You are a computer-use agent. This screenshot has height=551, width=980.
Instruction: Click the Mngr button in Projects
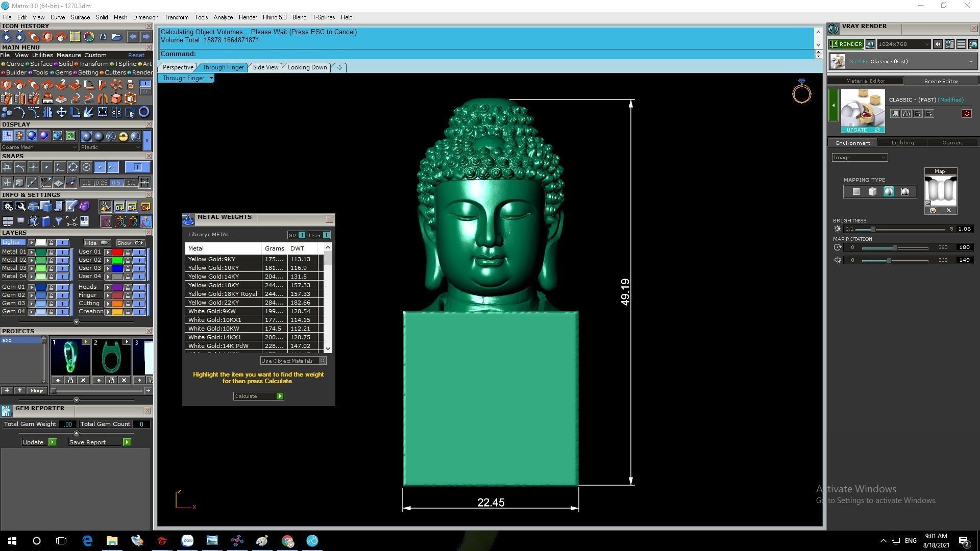pyautogui.click(x=37, y=391)
